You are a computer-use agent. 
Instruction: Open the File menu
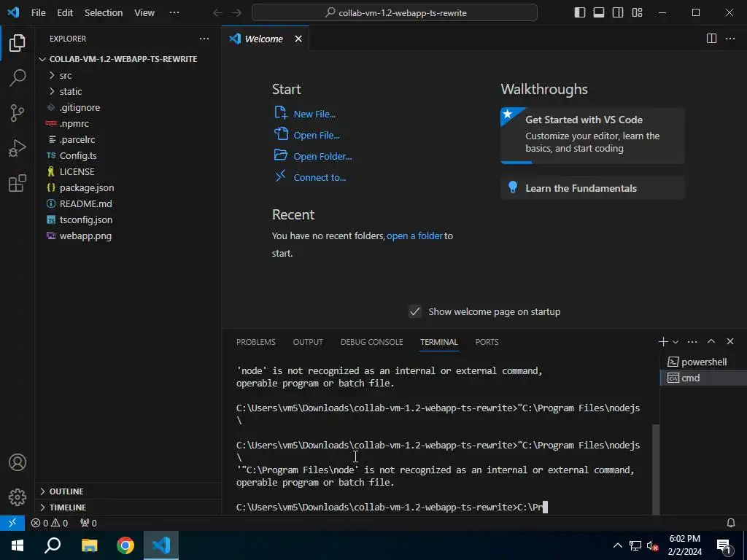pos(38,13)
